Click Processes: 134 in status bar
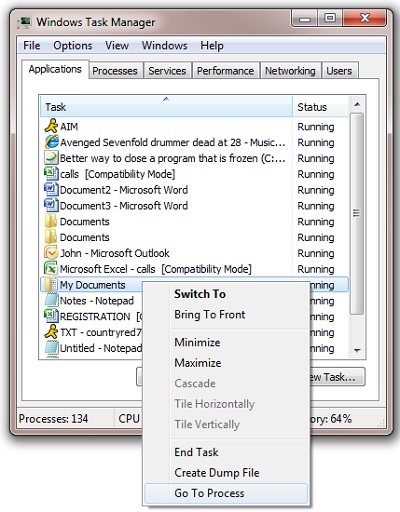Screen dimensions: 400x512 click(54, 419)
